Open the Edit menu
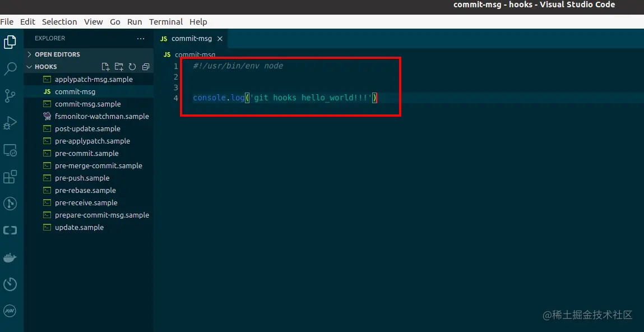Screen dimensions: 644x332 pos(27,22)
